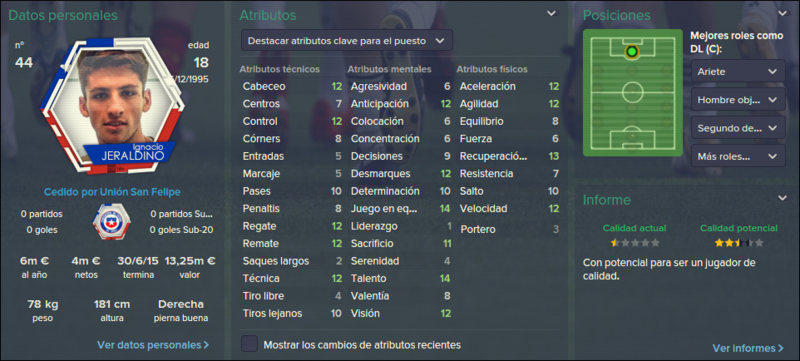The width and height of the screenshot is (800, 361).
Task: Click the Calidad actual star rating
Action: point(635,243)
